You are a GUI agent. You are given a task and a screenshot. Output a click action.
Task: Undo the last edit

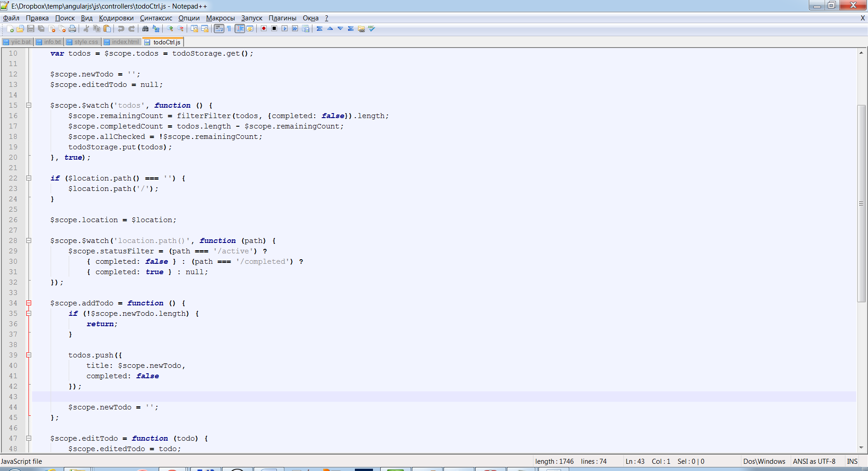121,29
